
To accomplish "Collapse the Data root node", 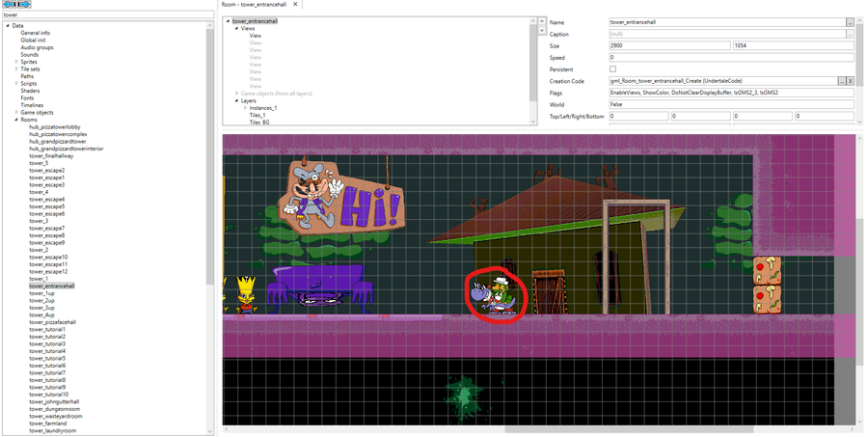I will point(9,25).
